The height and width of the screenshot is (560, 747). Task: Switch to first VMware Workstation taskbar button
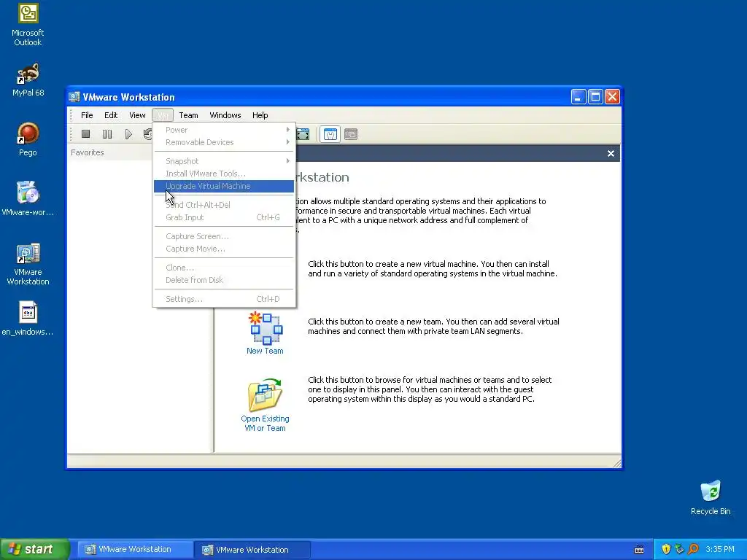click(135, 550)
